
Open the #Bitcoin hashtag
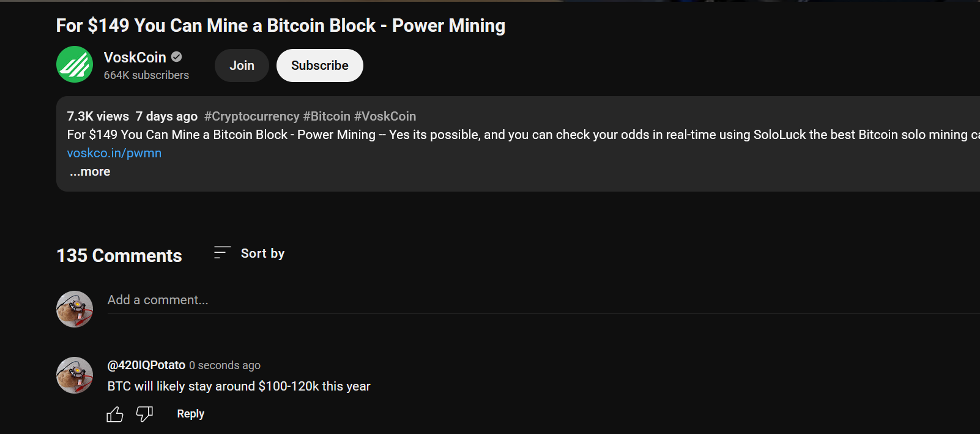(x=327, y=116)
